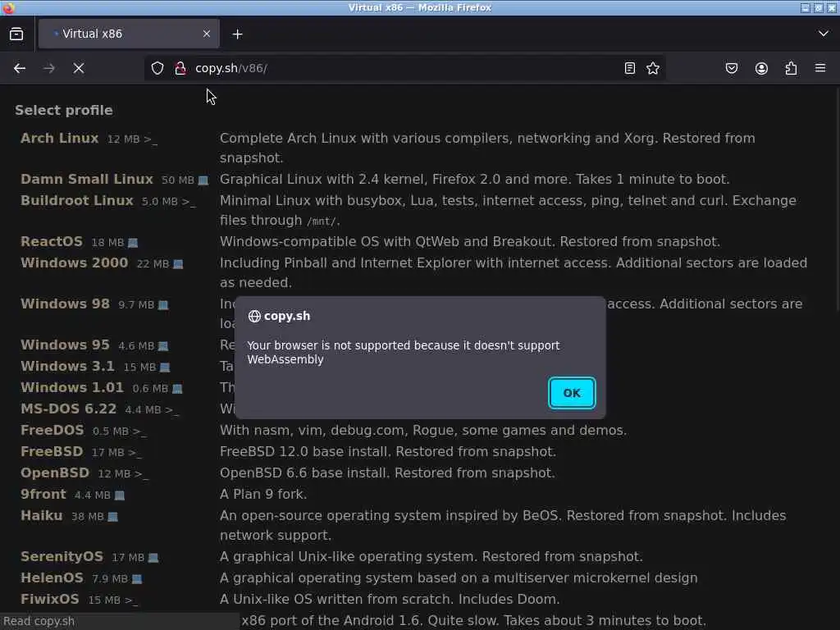Click the terminal icon beside FiwixOS 15 MB
The height and width of the screenshot is (630, 840).
131,600
